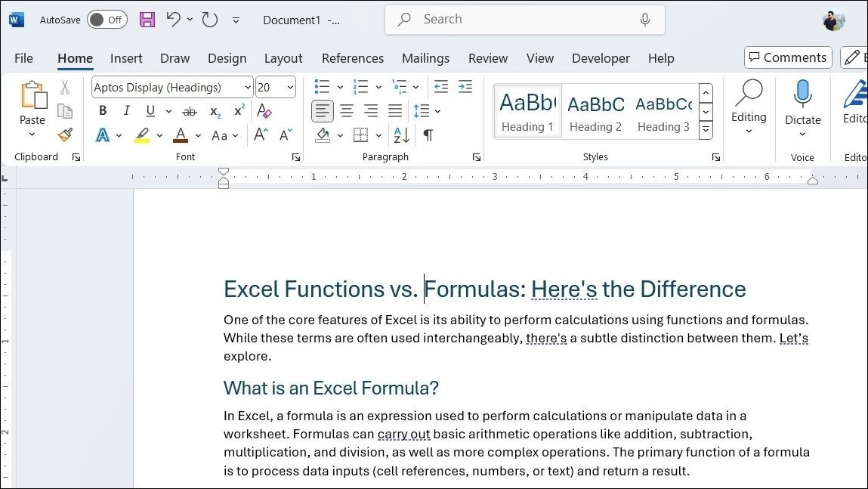Shrink font size with the smaller A icon

tap(286, 135)
